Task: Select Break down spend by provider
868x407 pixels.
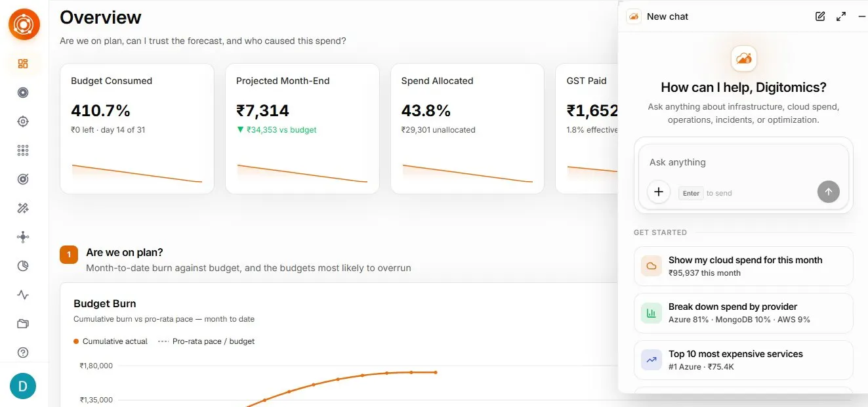Action: tap(743, 313)
